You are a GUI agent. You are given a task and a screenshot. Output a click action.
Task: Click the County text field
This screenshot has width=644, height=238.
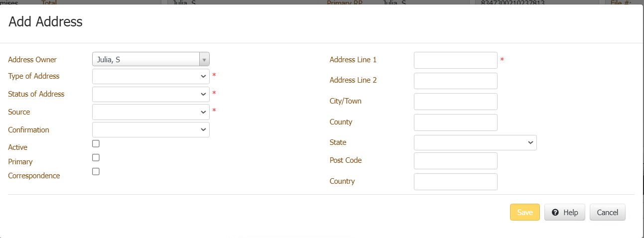[455, 122]
